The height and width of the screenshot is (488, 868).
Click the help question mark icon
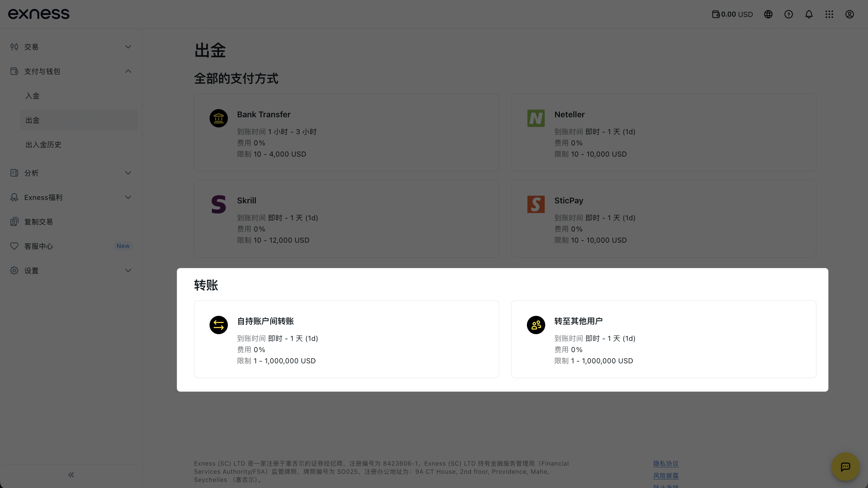pyautogui.click(x=788, y=14)
